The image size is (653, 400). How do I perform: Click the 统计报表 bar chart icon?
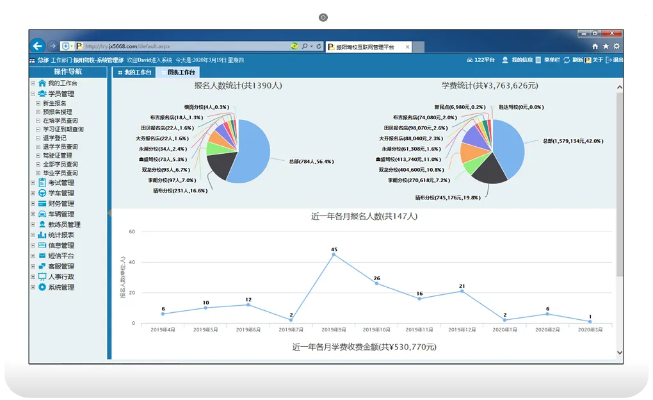pos(42,235)
